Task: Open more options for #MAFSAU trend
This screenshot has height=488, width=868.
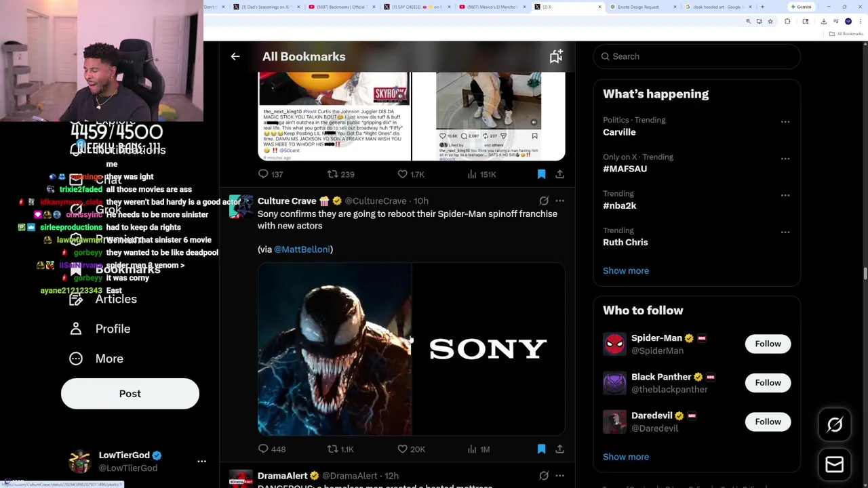Action: tap(785, 159)
